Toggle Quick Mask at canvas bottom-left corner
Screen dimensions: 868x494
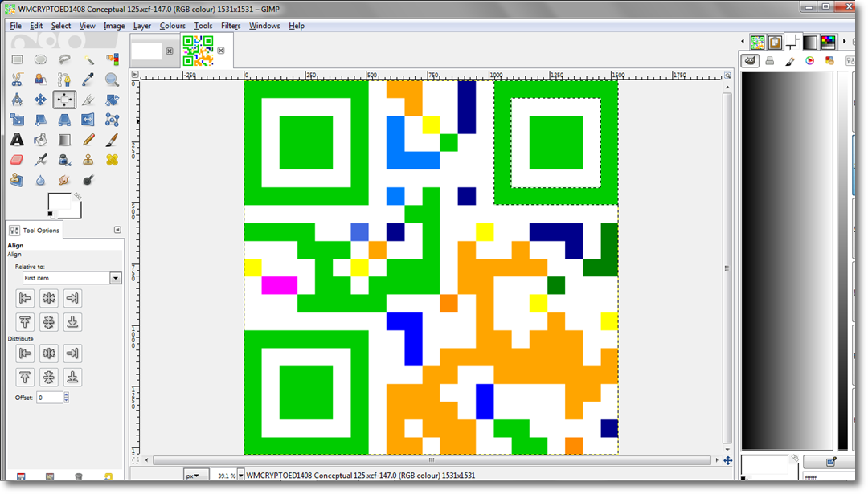coord(135,459)
